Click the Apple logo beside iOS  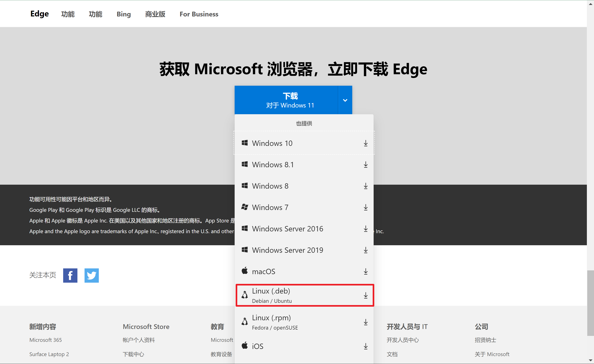(245, 346)
